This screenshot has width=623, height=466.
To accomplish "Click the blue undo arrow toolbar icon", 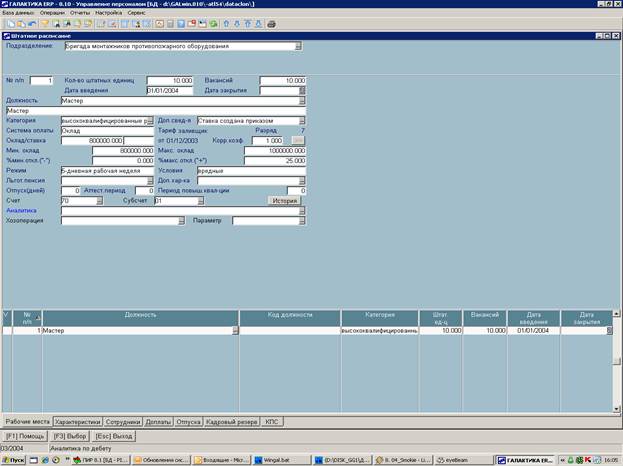I will 33,23.
